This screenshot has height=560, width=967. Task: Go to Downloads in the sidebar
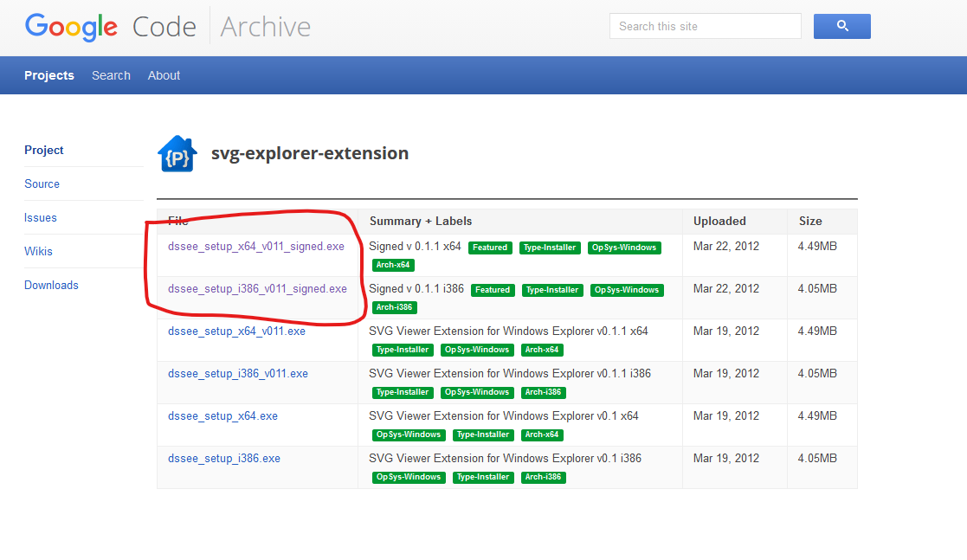(51, 285)
